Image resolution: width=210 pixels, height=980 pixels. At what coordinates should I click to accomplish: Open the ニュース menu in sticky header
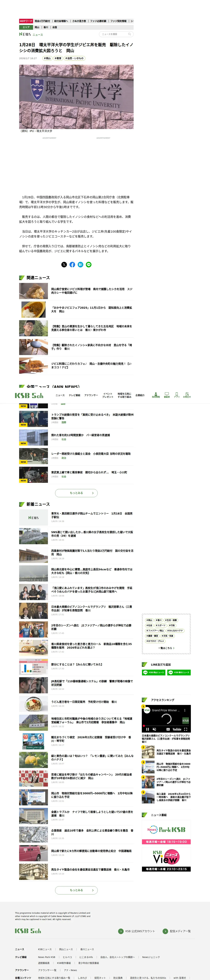60,395
